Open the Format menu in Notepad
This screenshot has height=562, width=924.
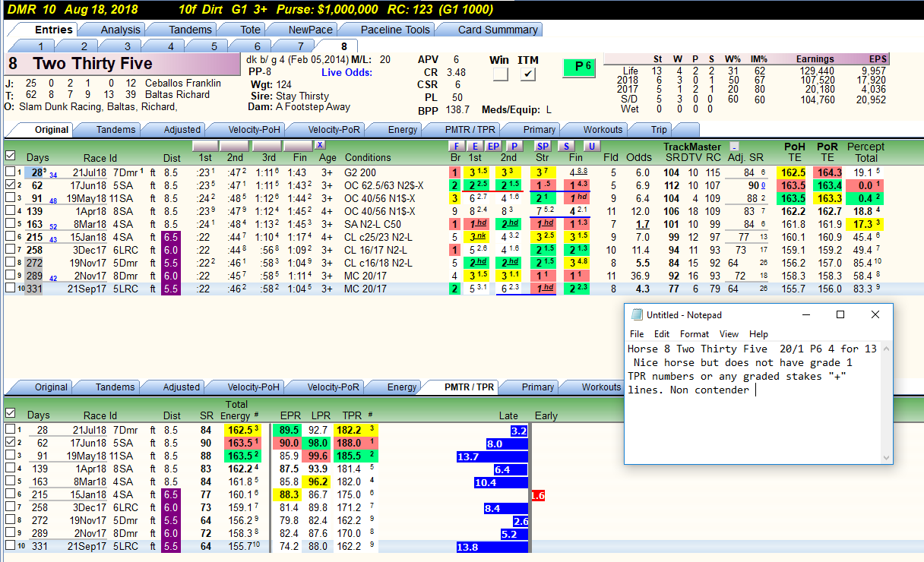pos(695,334)
